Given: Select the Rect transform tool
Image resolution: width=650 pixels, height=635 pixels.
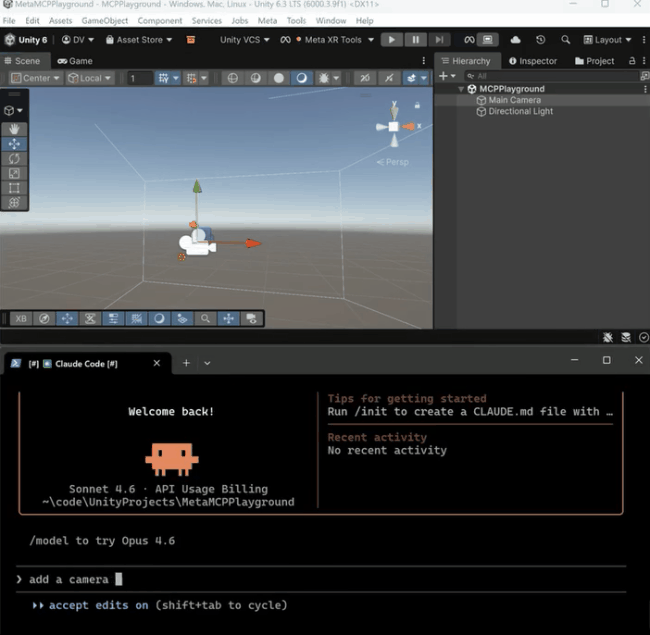Looking at the screenshot, I should (x=14, y=187).
